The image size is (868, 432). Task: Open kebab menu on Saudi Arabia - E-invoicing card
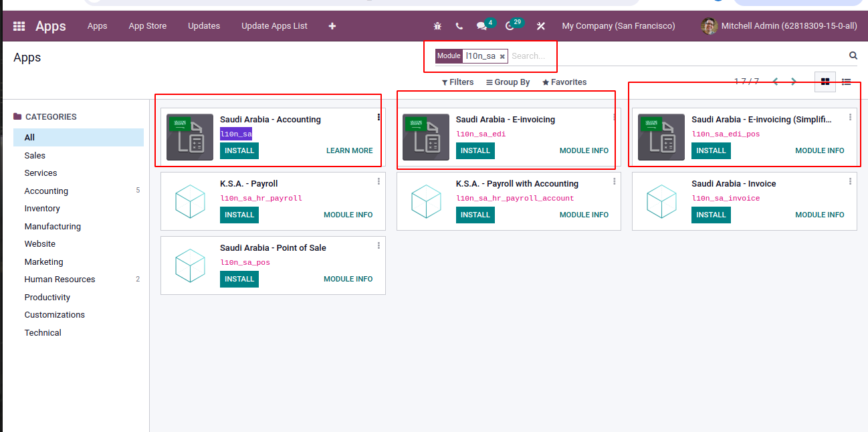pos(615,117)
